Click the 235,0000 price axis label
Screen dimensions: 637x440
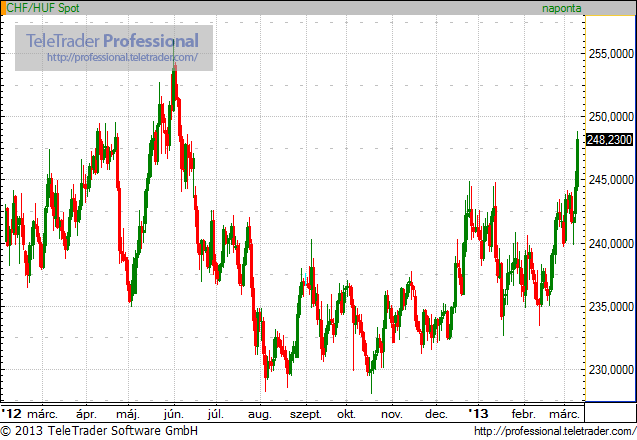[611, 307]
